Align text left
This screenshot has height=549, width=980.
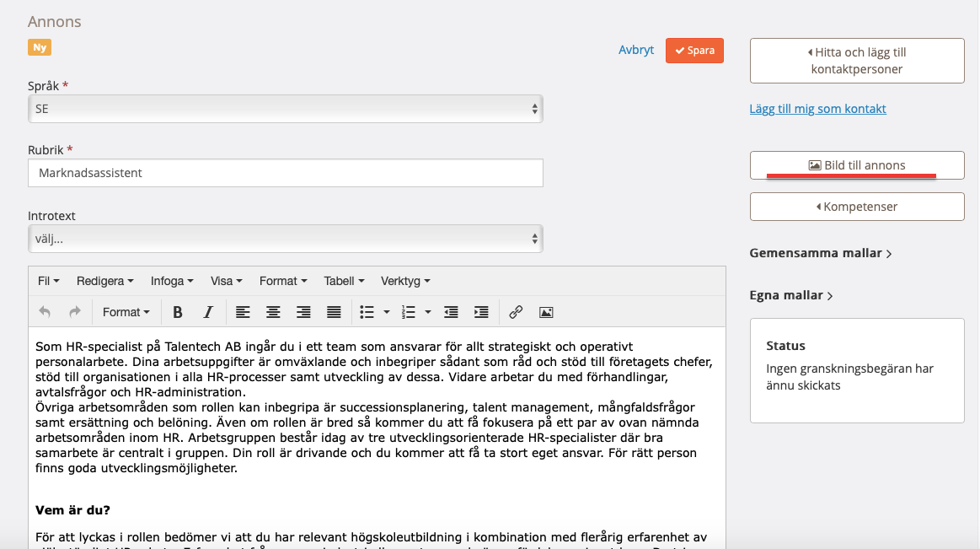(x=243, y=312)
